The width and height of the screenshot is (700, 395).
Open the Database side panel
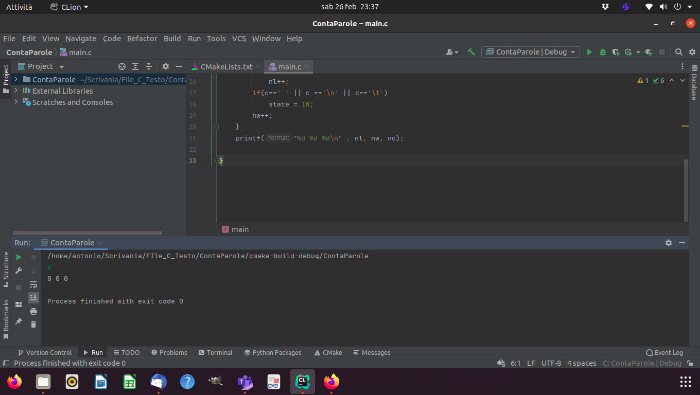(694, 83)
